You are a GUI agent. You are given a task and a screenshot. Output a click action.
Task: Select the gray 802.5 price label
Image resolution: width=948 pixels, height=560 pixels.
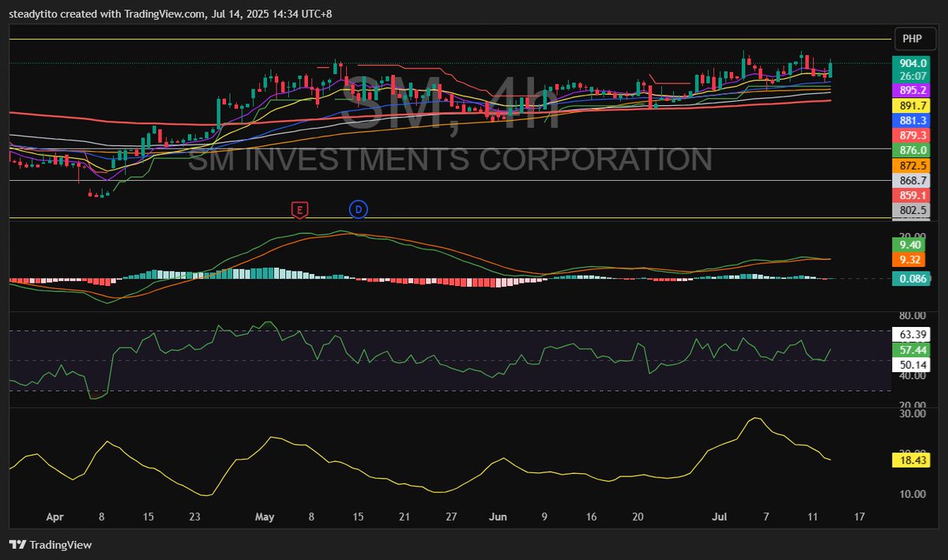(912, 211)
